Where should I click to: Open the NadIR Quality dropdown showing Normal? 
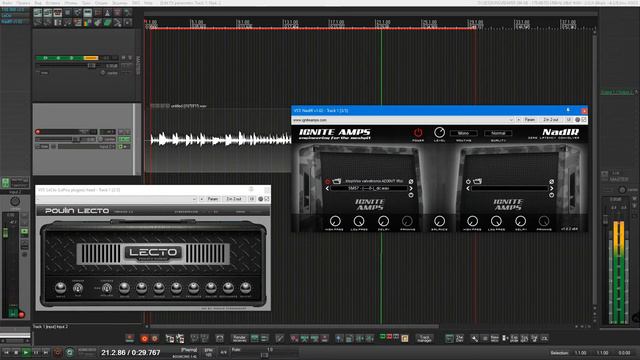[x=498, y=133]
